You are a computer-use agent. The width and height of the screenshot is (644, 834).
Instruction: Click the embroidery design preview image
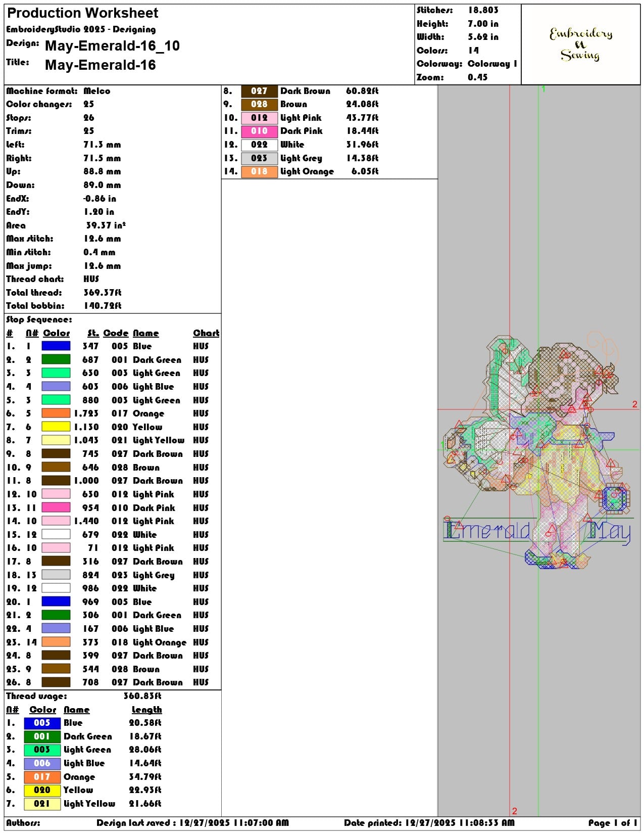tap(538, 451)
